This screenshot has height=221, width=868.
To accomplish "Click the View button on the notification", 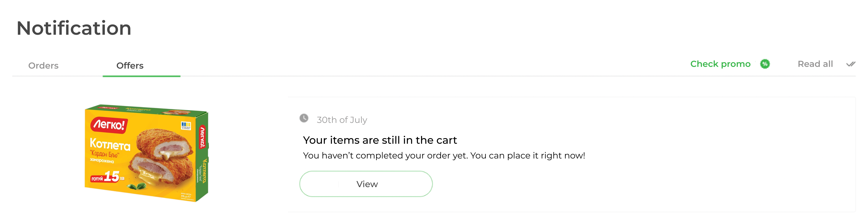I will click(x=366, y=184).
